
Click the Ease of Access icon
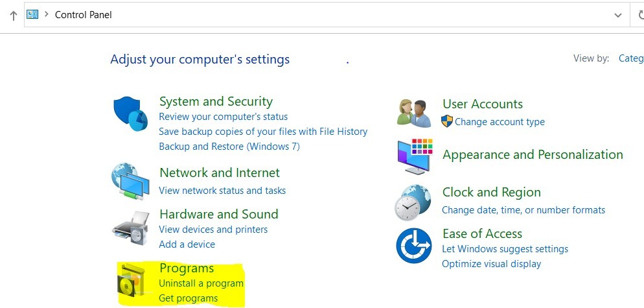pyautogui.click(x=414, y=246)
